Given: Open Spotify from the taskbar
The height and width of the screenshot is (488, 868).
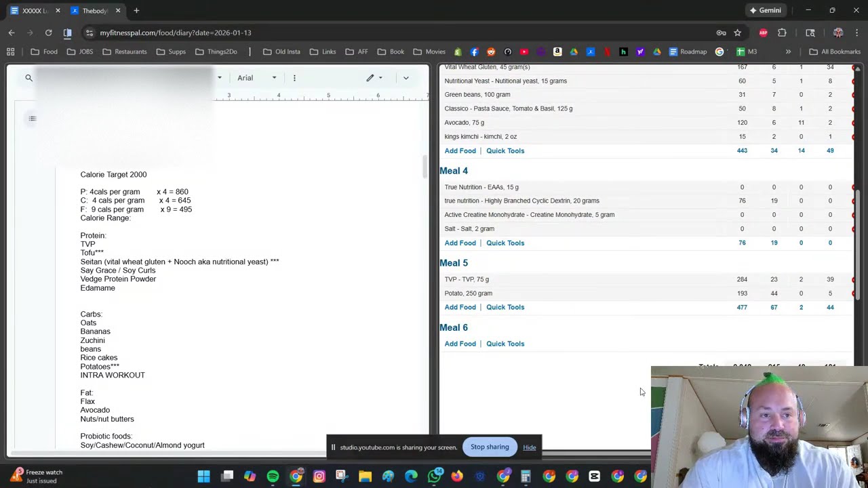Looking at the screenshot, I should [x=273, y=476].
